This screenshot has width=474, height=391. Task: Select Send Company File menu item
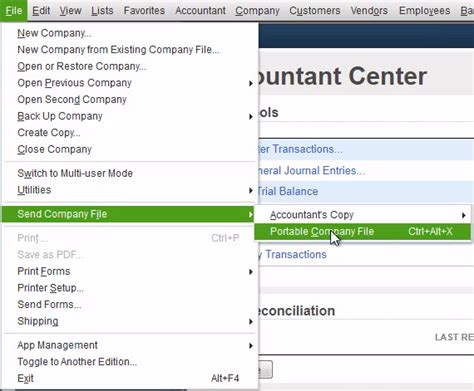129,214
